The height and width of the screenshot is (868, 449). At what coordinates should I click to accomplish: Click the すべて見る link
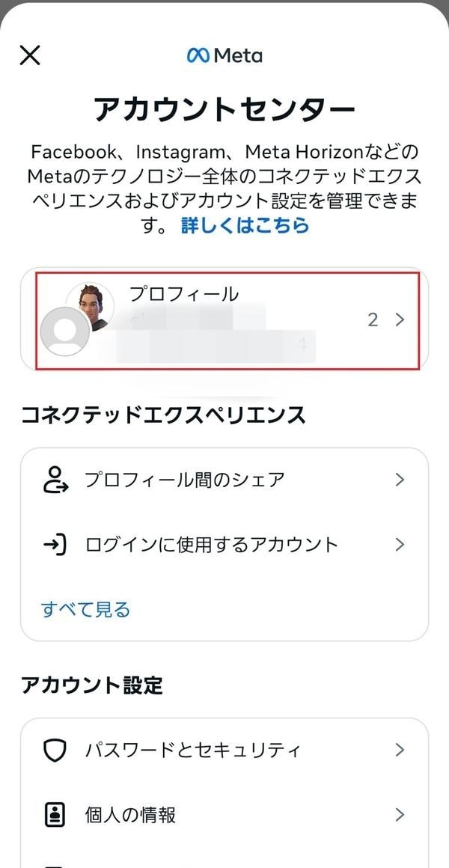pos(85,609)
